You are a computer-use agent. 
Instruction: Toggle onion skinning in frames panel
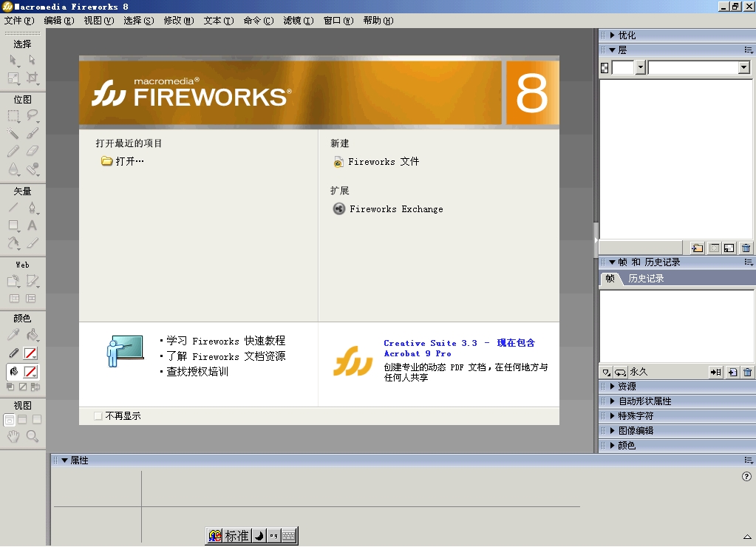(x=606, y=372)
